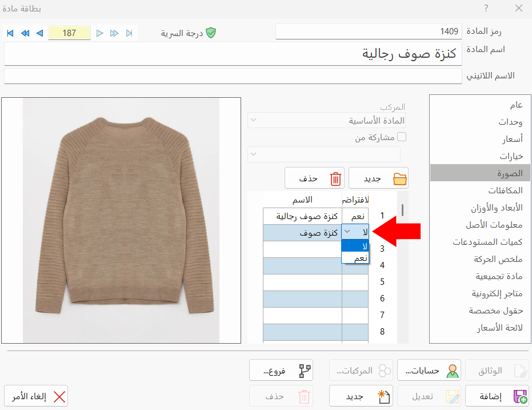Open the الأبعاد والأوزان section
532x410 pixels.
tap(480, 208)
